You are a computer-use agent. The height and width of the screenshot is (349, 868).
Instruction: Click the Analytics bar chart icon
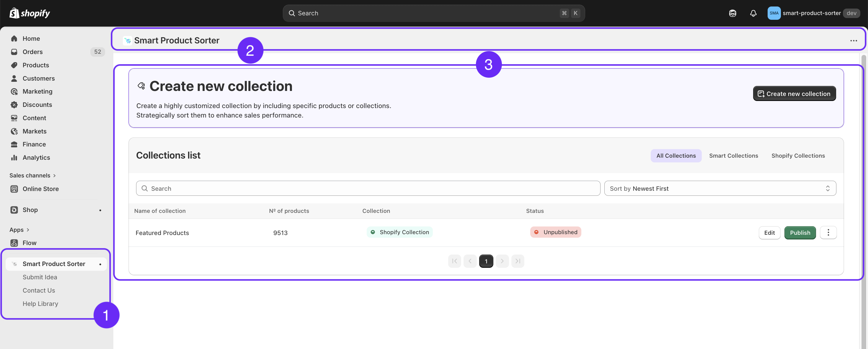(x=14, y=158)
